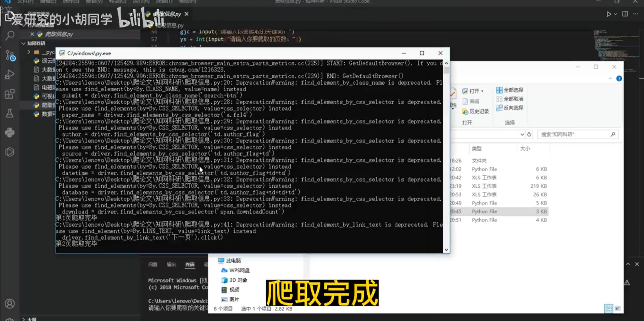Click the Explorer address refresh icon

[529, 134]
